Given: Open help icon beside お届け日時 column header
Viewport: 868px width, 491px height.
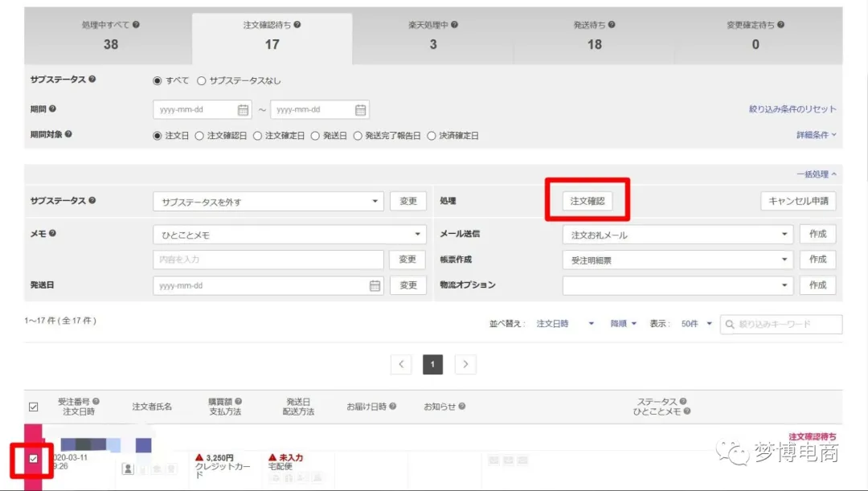Looking at the screenshot, I should [x=392, y=407].
